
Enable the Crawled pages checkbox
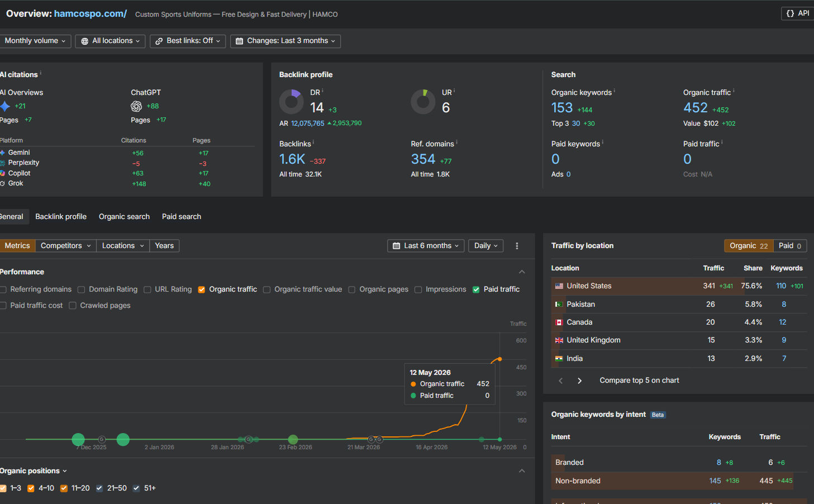(73, 306)
